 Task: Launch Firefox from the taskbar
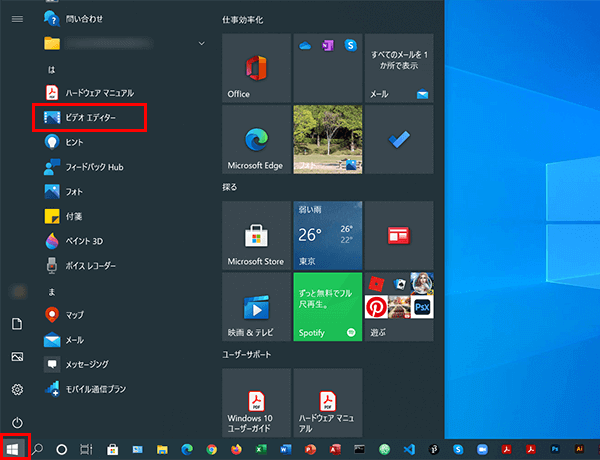236,449
